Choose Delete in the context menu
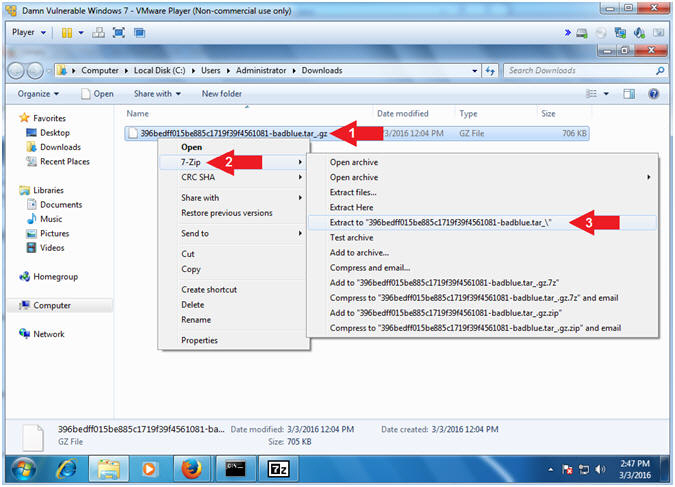Image resolution: width=675 pixels, height=487 pixels. click(x=192, y=305)
